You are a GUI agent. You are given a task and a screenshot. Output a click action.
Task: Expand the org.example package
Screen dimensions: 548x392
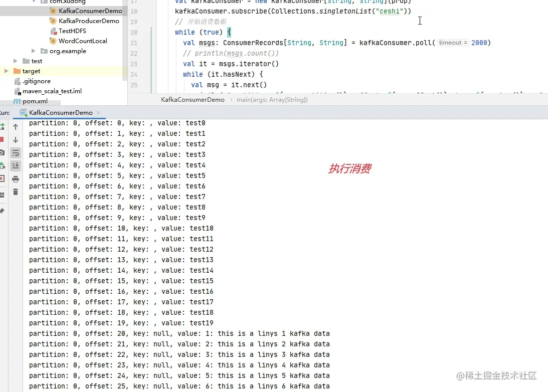pos(34,51)
